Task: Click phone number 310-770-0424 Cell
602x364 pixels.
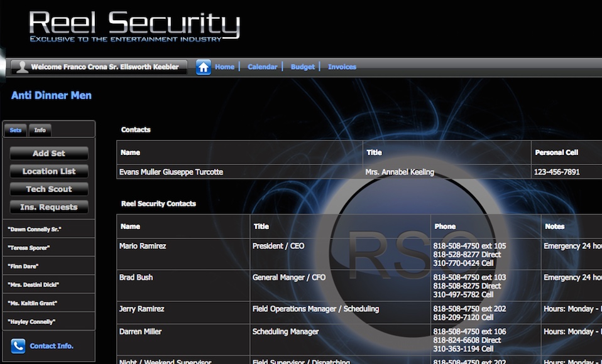Action: (463, 263)
